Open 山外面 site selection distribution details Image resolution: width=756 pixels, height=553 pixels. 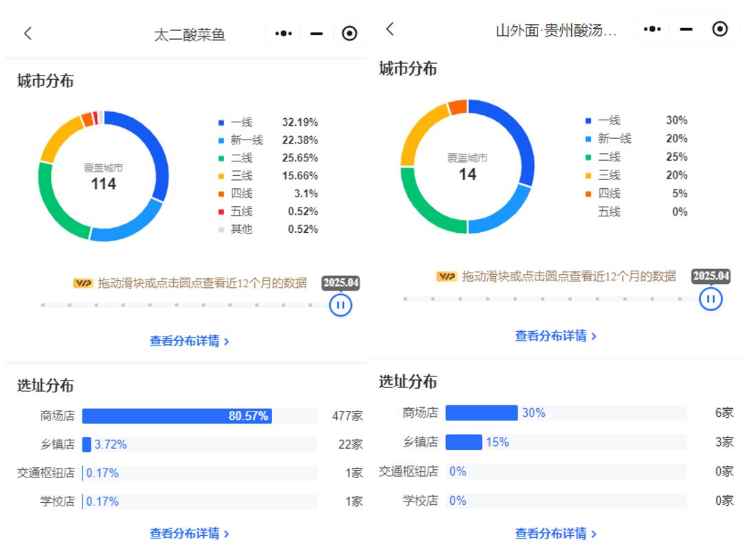555,533
